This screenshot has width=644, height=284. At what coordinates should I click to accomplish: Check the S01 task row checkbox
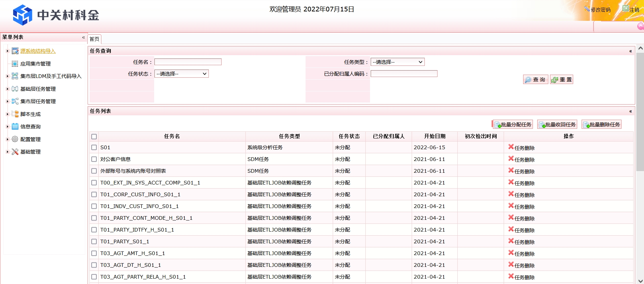pos(94,148)
